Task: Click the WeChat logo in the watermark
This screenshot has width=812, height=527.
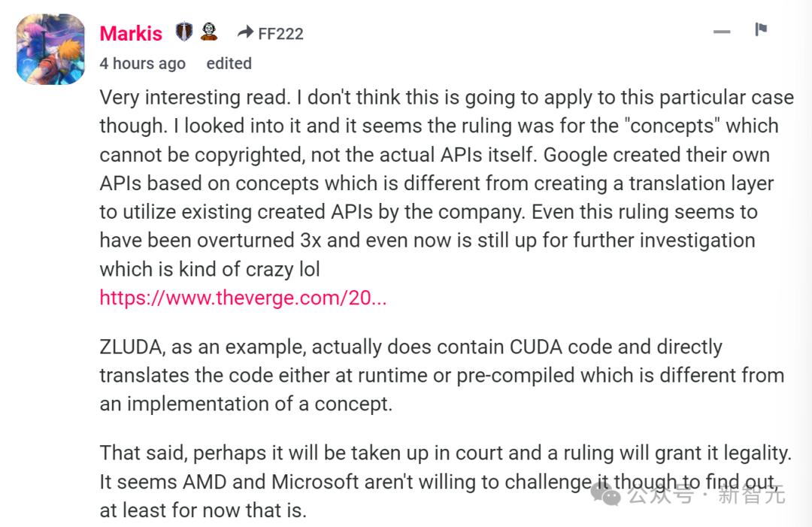Action: click(x=605, y=495)
